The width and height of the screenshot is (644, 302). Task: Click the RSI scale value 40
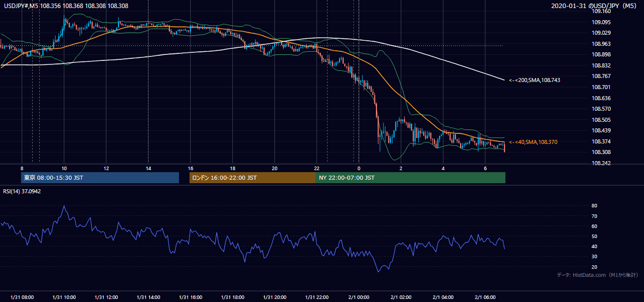click(x=594, y=247)
